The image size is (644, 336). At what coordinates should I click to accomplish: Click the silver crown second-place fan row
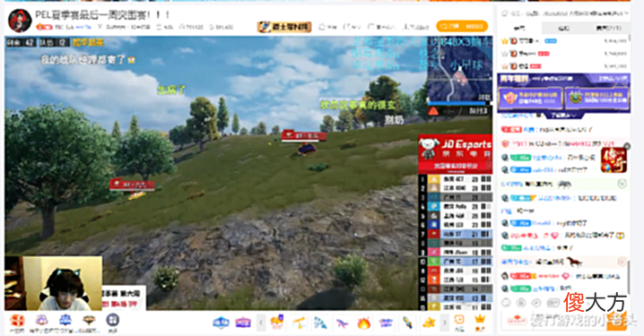pyautogui.click(x=564, y=54)
